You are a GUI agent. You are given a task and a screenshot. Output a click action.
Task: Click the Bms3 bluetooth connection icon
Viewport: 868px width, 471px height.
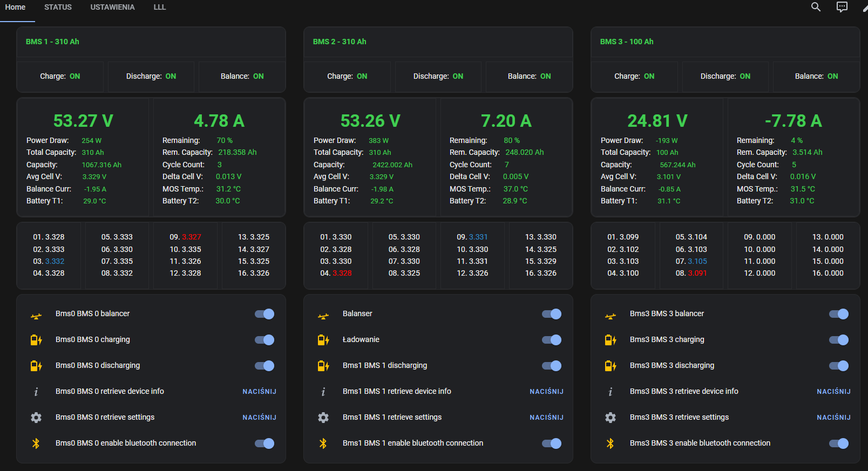coord(611,443)
